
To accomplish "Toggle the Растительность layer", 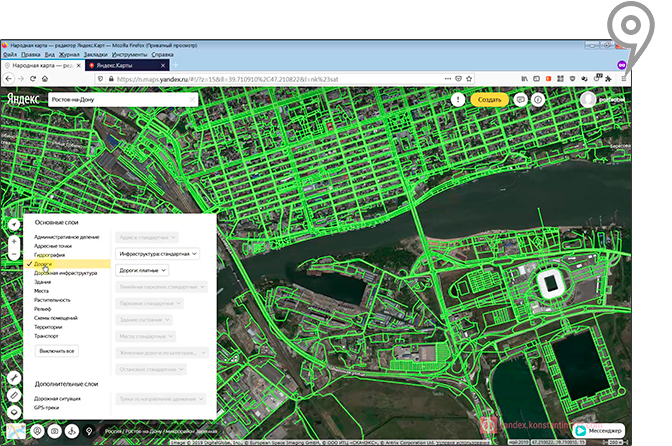I will 52,300.
